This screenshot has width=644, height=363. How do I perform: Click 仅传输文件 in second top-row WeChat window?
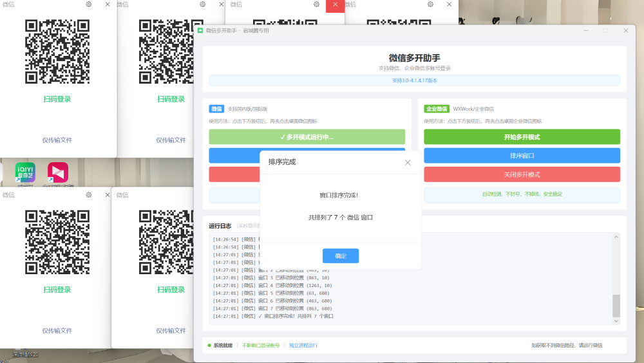tap(171, 140)
